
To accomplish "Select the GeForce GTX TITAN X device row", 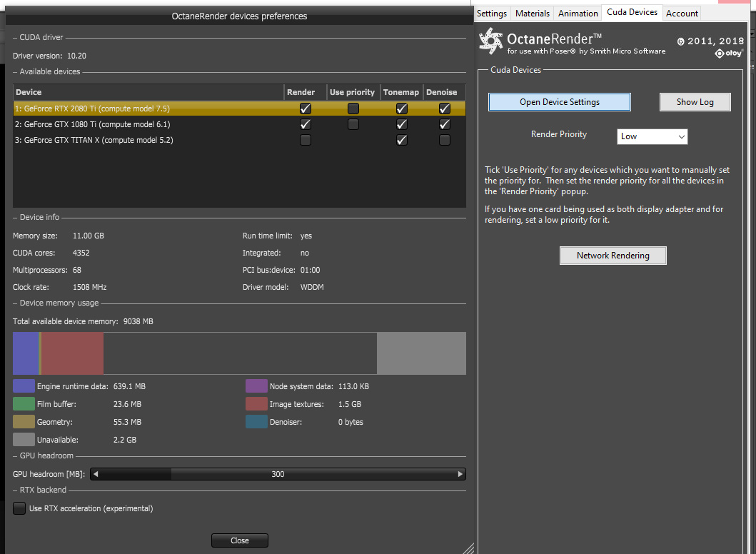I will tap(239, 140).
